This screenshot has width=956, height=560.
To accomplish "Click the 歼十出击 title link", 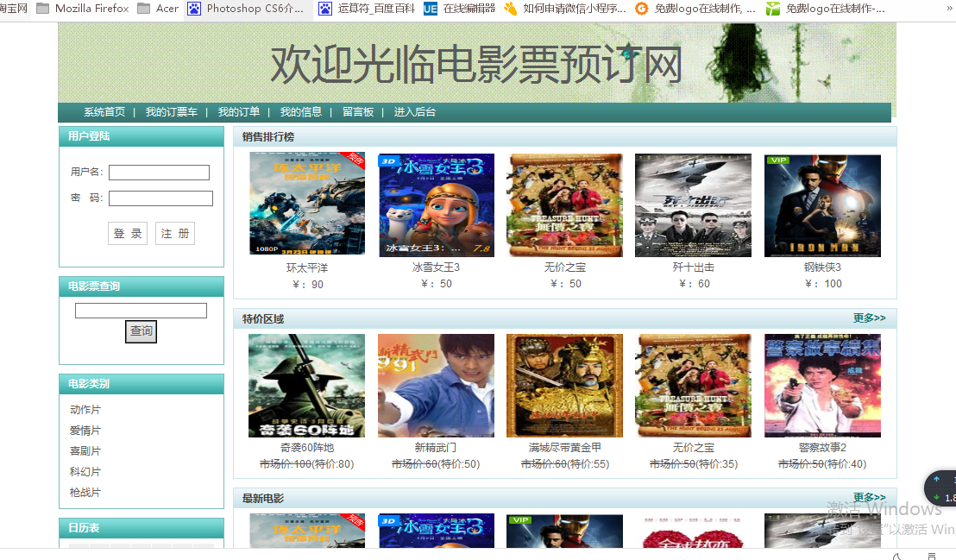I will click(x=693, y=267).
